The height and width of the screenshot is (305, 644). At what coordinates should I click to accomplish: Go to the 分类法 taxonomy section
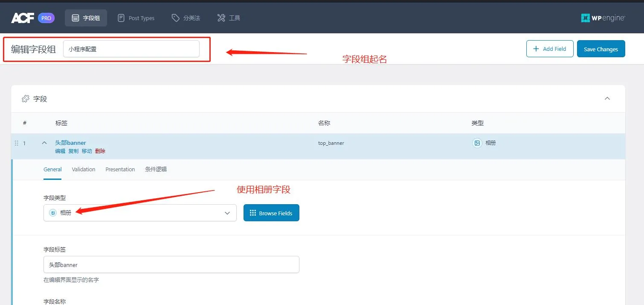pyautogui.click(x=186, y=18)
